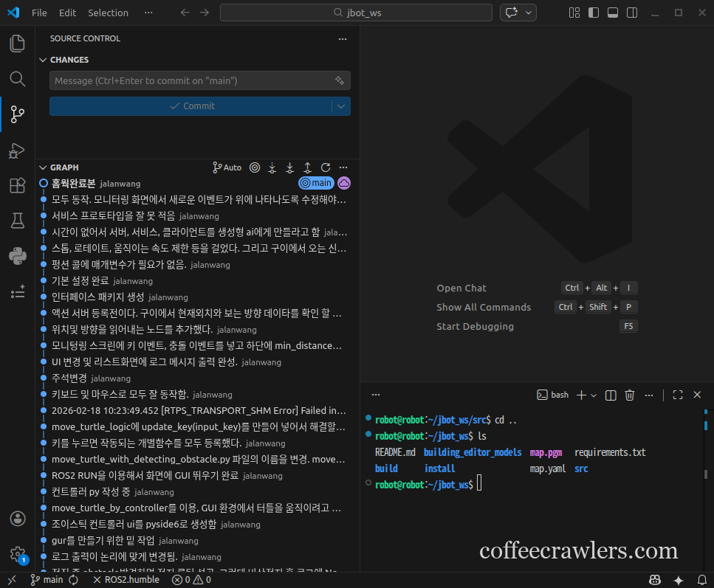Open the File menu

(x=39, y=13)
